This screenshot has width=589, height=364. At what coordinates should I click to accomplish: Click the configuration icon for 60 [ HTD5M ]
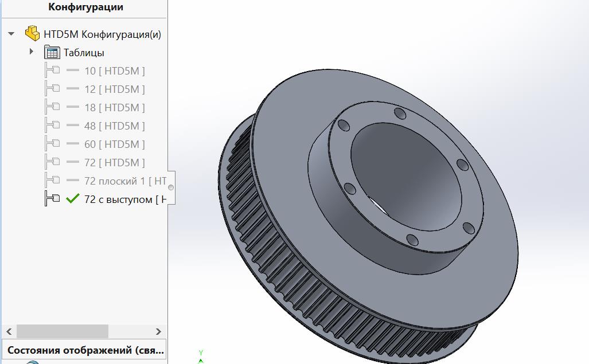pyautogui.click(x=52, y=144)
